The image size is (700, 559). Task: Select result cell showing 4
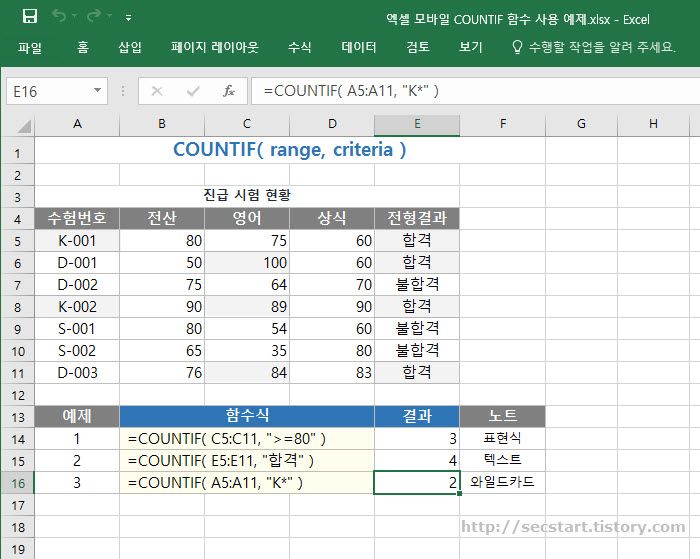417,461
